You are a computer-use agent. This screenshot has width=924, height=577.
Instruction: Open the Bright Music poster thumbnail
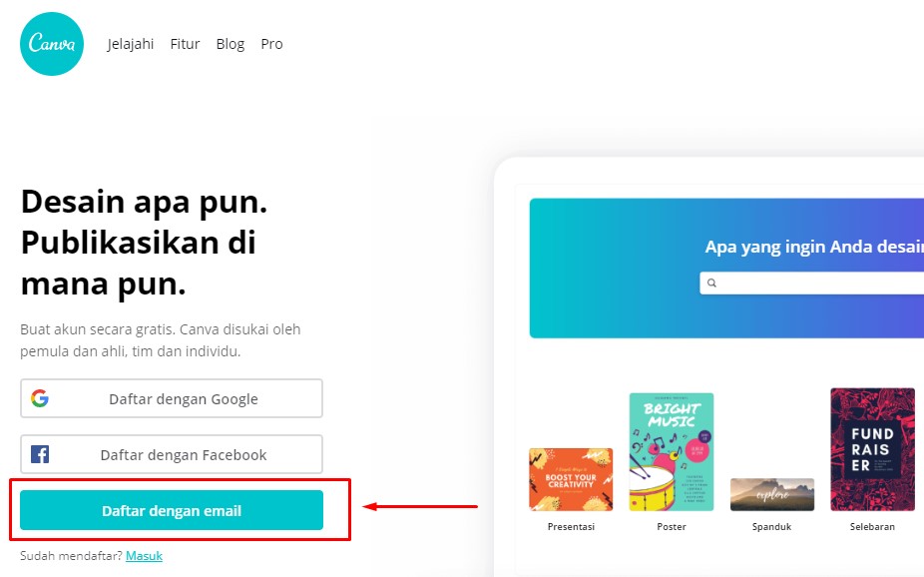(672, 452)
